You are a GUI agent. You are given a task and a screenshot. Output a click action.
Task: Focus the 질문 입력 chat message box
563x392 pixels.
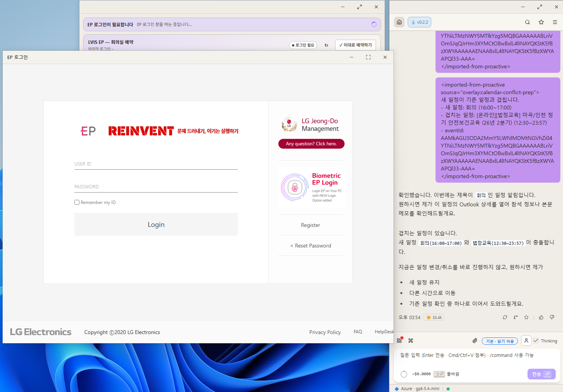click(x=477, y=355)
